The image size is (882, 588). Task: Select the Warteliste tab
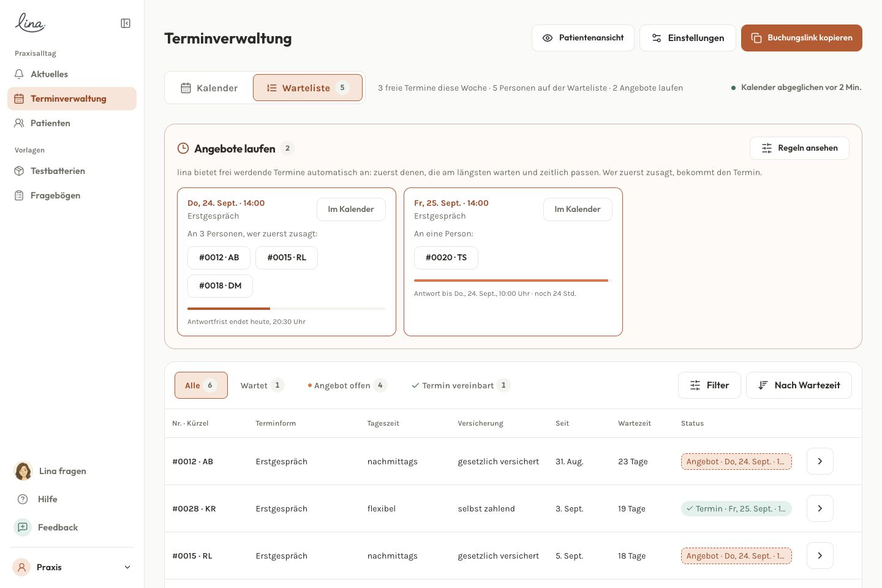click(307, 88)
